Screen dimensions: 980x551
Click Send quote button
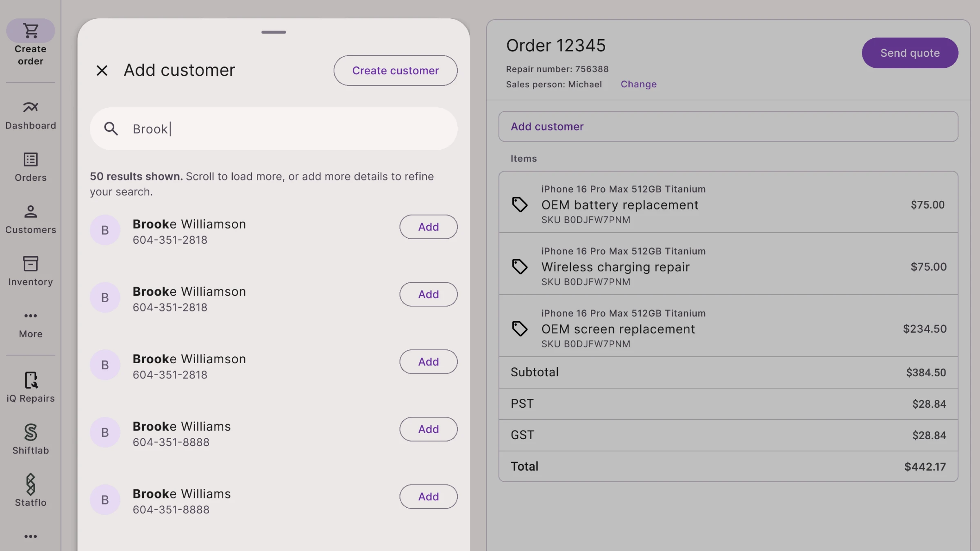coord(910,53)
